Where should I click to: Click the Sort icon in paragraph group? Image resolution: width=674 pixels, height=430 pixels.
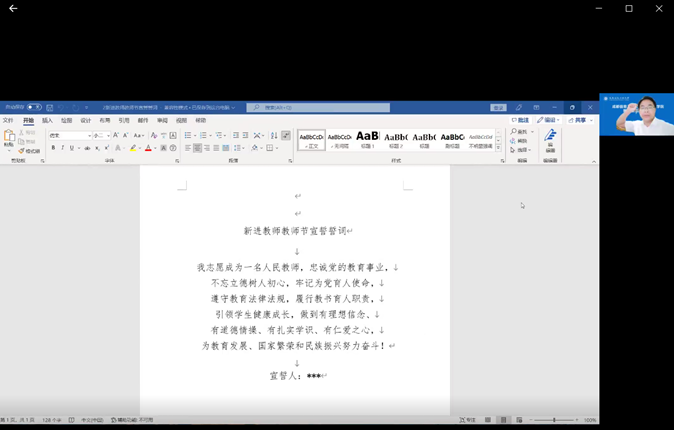pyautogui.click(x=274, y=135)
